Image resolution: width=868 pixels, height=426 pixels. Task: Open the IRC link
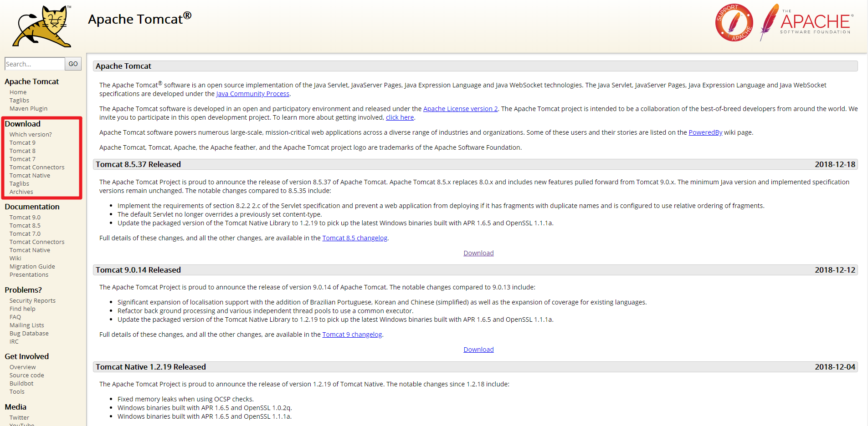click(14, 341)
